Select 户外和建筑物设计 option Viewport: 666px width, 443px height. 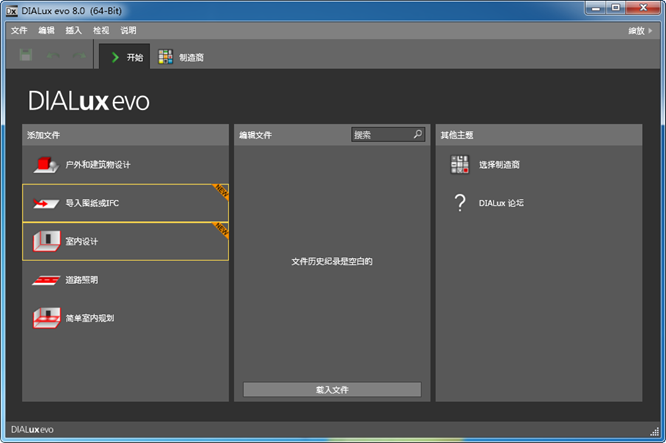pyautogui.click(x=125, y=165)
